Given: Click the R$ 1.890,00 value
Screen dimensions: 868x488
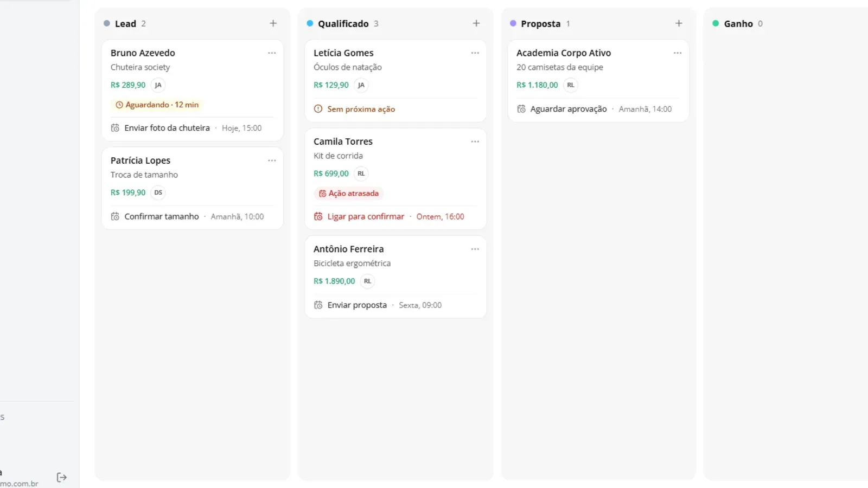Looking at the screenshot, I should [x=334, y=281].
